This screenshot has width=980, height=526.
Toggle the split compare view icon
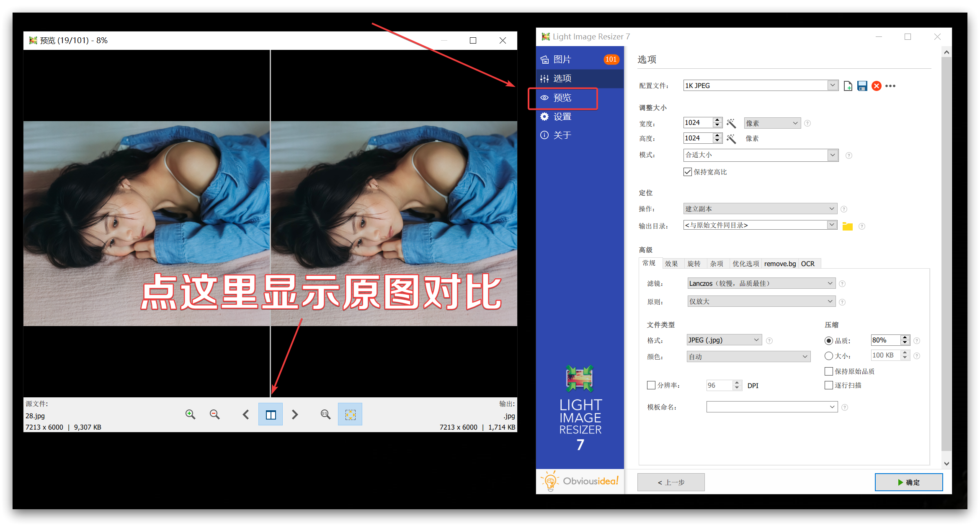pyautogui.click(x=271, y=415)
